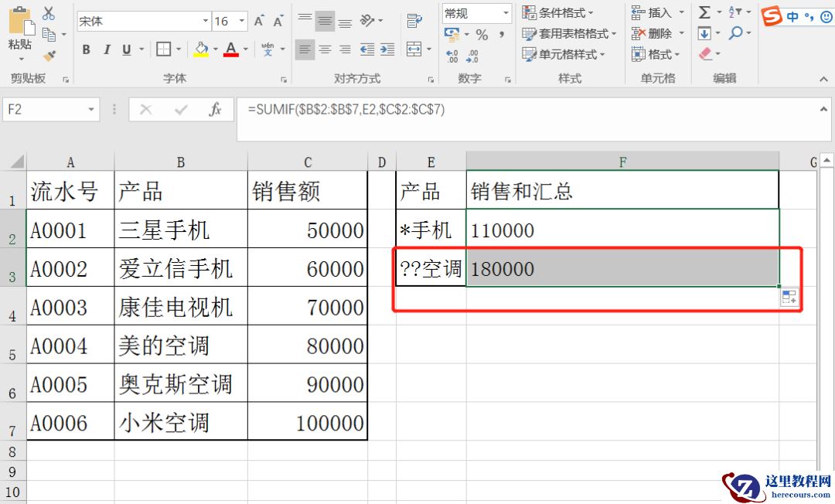Image resolution: width=835 pixels, height=504 pixels.
Task: Select cell containing 奥克斯空调
Action: click(x=180, y=384)
